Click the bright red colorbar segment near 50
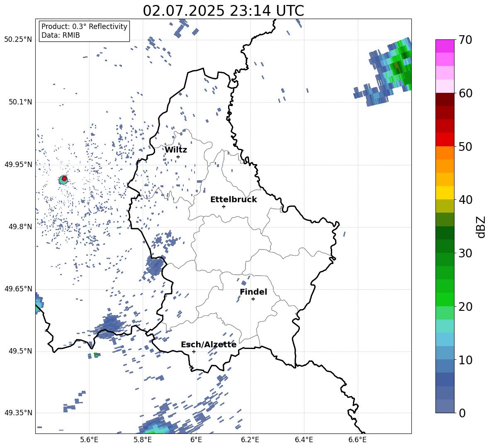Image resolution: width=491 pixels, height=448 pixels. (445, 140)
